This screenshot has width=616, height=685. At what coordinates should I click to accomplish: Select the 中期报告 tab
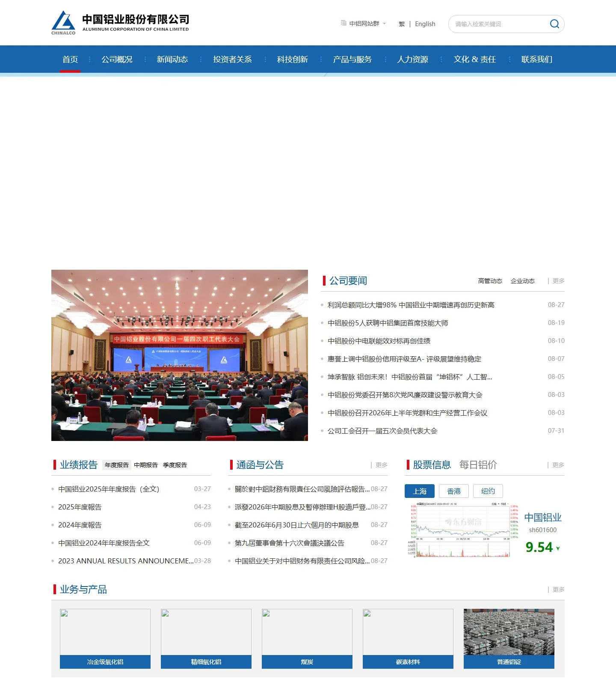point(146,465)
